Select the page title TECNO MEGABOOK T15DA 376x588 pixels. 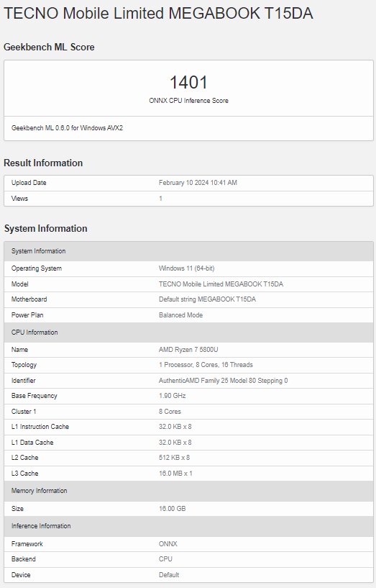(x=158, y=14)
